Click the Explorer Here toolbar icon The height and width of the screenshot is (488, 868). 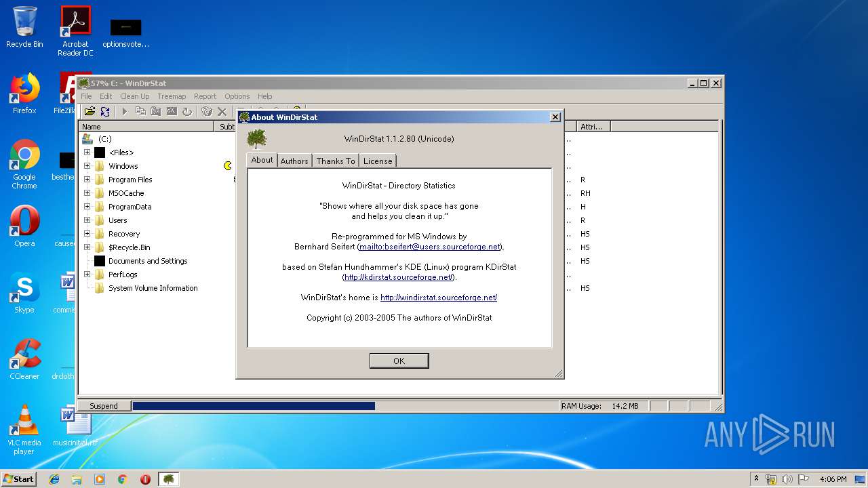coord(156,111)
